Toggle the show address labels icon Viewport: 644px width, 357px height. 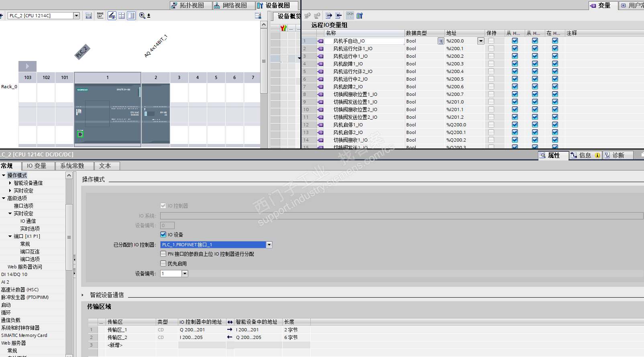[112, 16]
